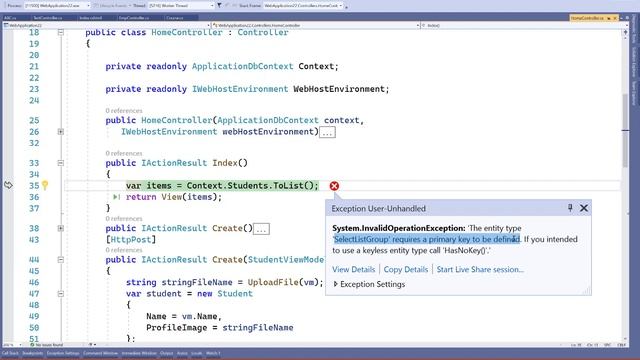The height and width of the screenshot is (360, 640).
Task: Click the settings gear icon next to tab overflow
Action: point(627,18)
